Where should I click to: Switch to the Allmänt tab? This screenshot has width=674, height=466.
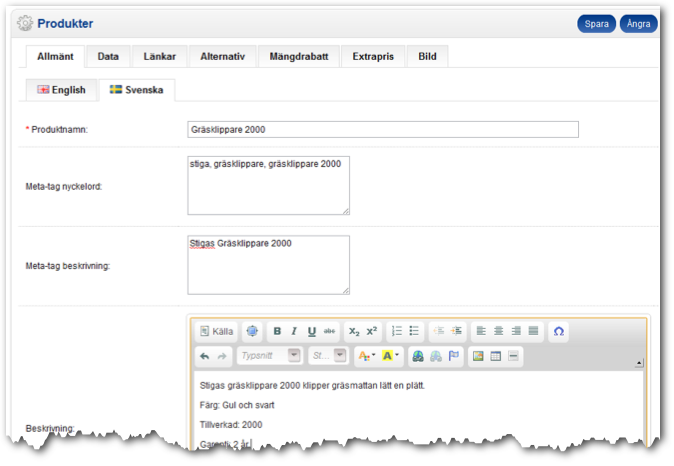click(x=55, y=57)
